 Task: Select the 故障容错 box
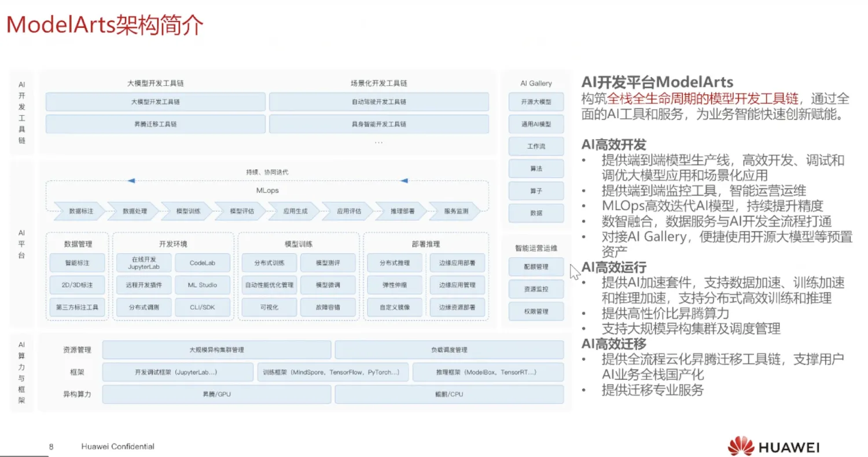tap(328, 307)
